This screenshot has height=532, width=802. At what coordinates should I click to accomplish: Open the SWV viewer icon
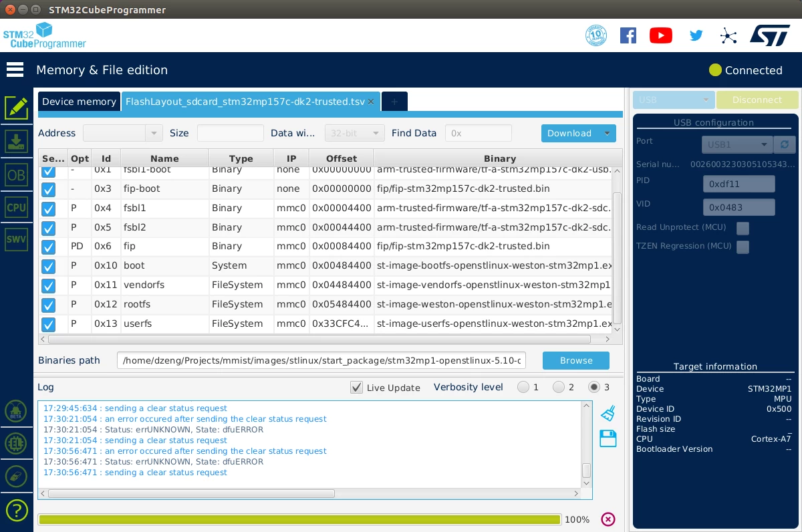click(16, 239)
